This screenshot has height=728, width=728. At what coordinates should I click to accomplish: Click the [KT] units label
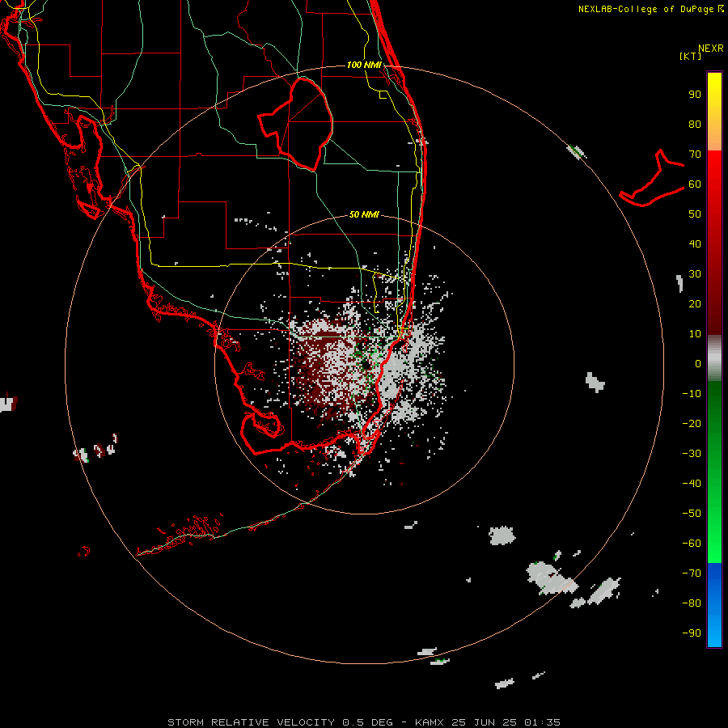690,56
